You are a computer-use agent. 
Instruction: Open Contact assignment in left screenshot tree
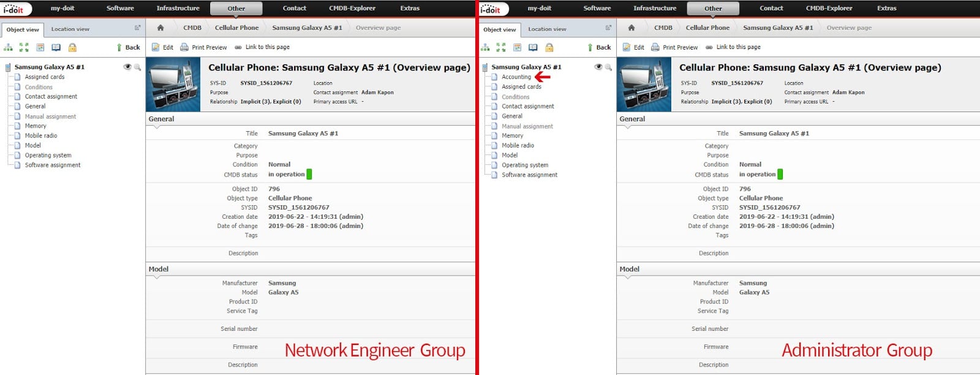pyautogui.click(x=51, y=97)
